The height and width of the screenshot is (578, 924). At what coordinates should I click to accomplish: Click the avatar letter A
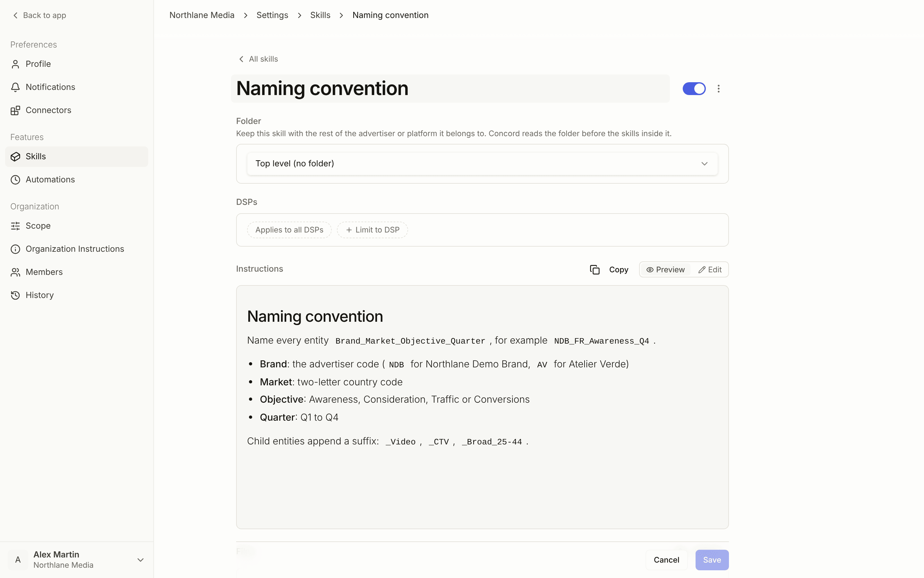18,560
